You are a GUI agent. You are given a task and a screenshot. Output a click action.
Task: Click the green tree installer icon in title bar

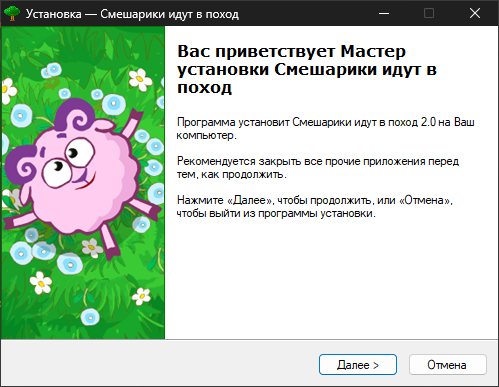click(x=12, y=14)
